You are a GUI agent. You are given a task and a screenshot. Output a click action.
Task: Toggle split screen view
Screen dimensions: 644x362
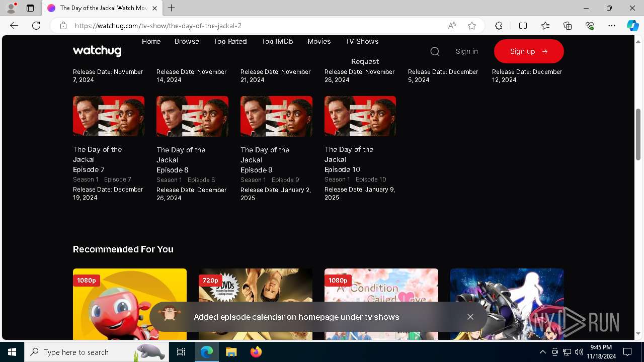pos(523,26)
